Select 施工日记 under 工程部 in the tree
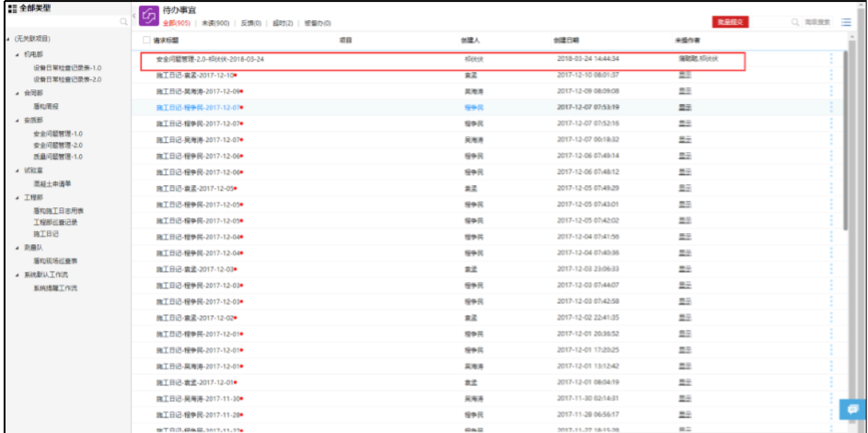Screen dimensions: 868x433 click(46, 234)
